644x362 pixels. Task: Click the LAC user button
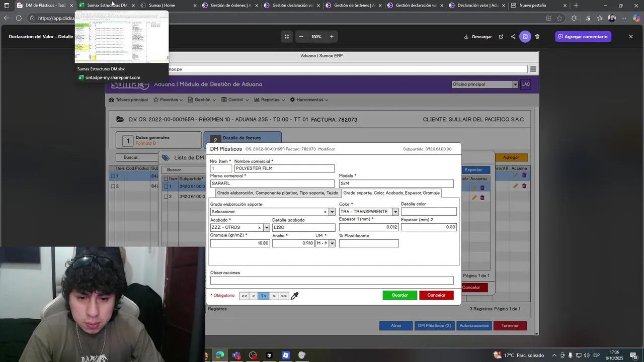[x=526, y=84]
